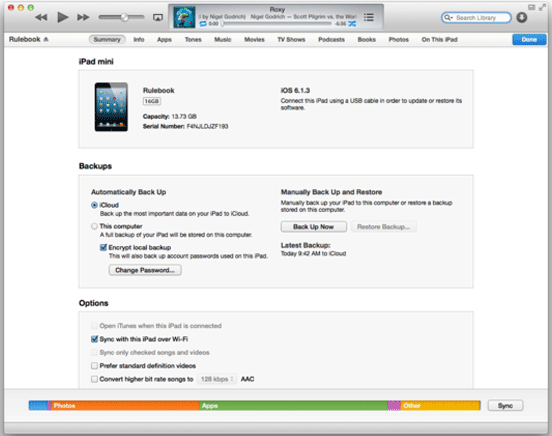Enable Convert higher bit rate songs
Image resolution: width=552 pixels, height=436 pixels.
pos(94,379)
